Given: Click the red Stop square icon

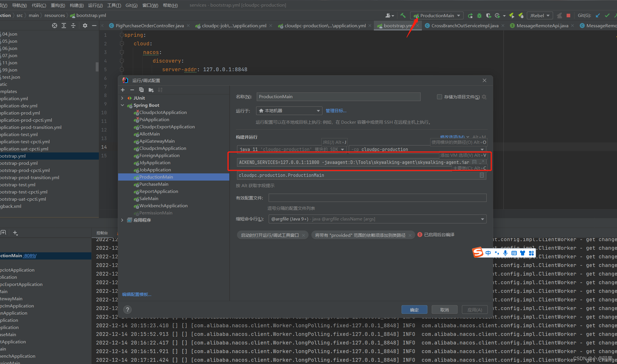Looking at the screenshot, I should 568,16.
